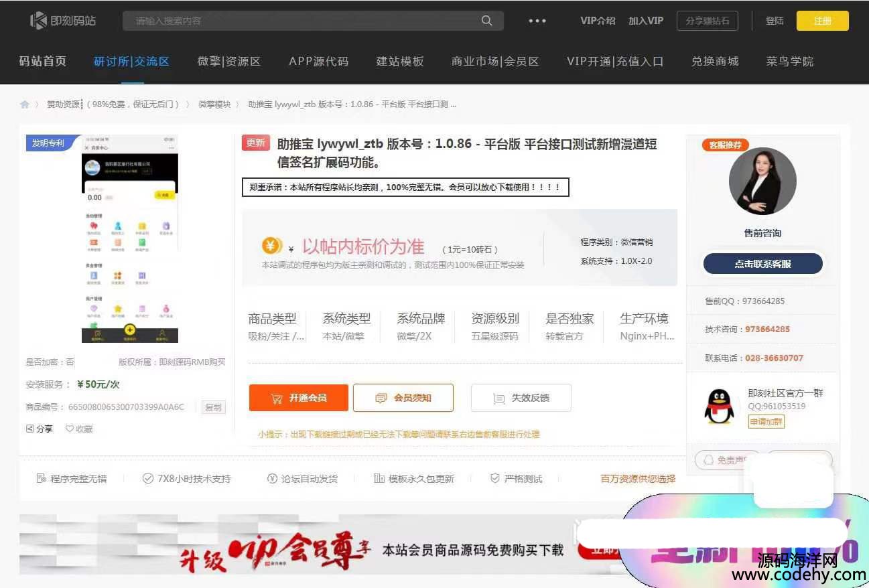Click the 售前QQ：973664285 text
Image resolution: width=869 pixels, height=588 pixels.
coord(744,301)
